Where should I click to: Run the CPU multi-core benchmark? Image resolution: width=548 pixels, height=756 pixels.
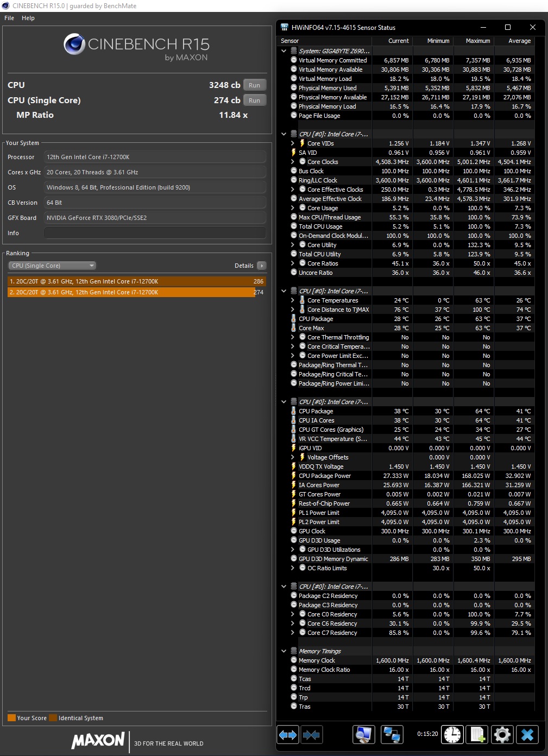point(254,85)
